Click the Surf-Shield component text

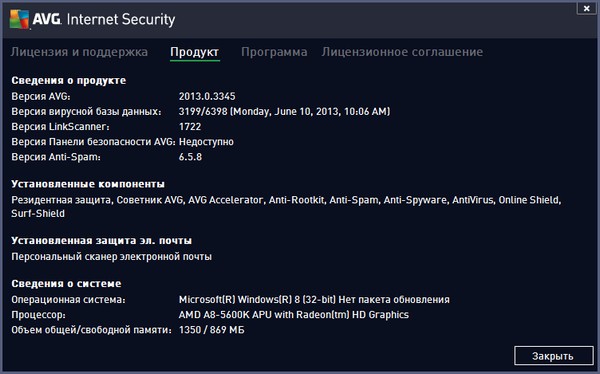[38, 214]
